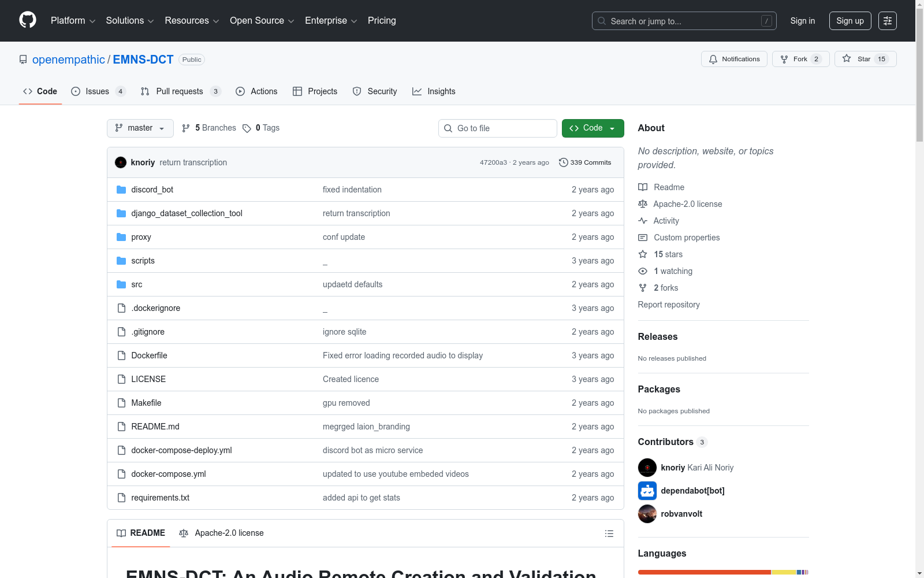
Task: Click the tag icon beside 0 Tags
Action: (247, 128)
